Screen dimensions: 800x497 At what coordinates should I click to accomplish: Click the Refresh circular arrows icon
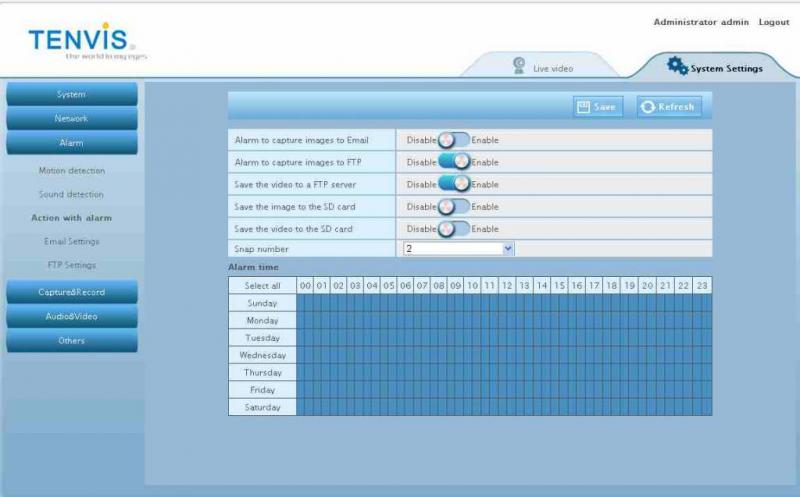648,107
